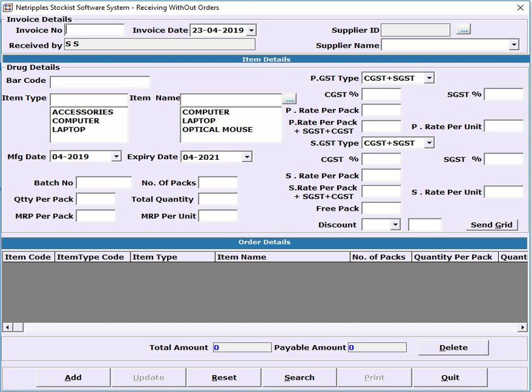Open supplier lookup ellipsis button
Screen dimensions: 532x392
(464, 30)
